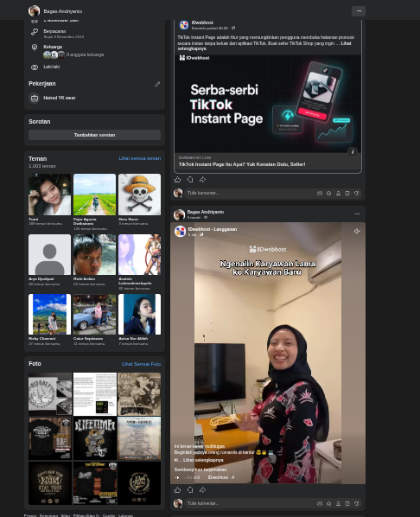
Task: Open the LIFETIME photo thumbnail
Action: [94, 438]
